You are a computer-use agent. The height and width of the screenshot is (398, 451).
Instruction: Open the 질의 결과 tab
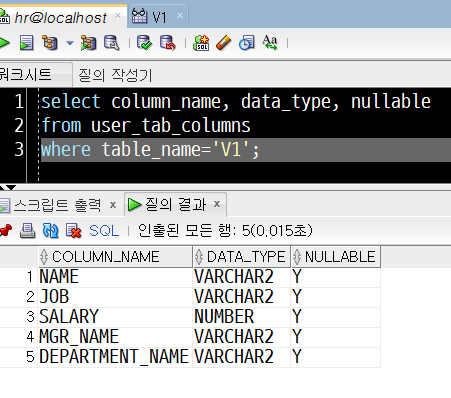click(x=175, y=204)
